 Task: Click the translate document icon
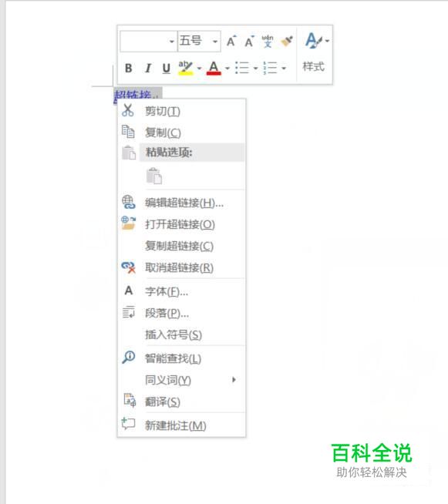(x=130, y=400)
